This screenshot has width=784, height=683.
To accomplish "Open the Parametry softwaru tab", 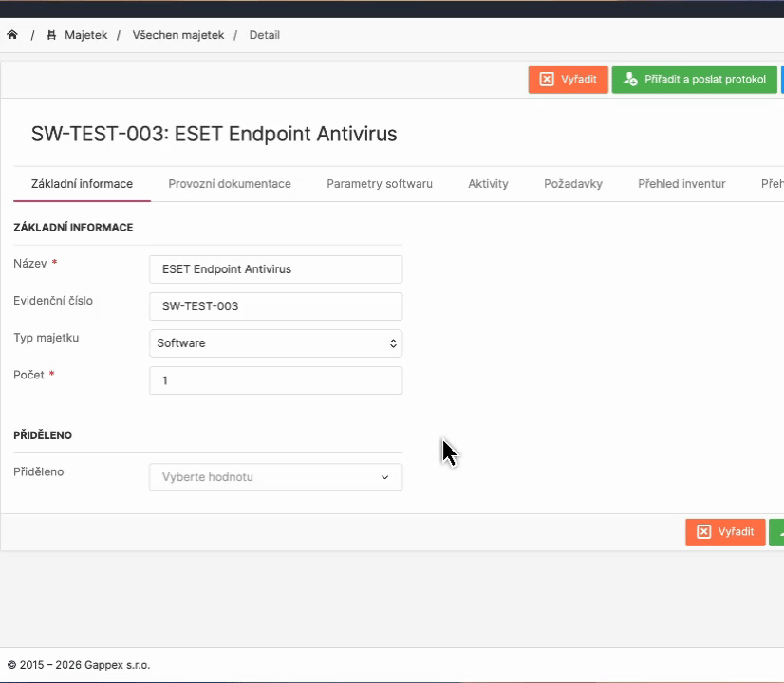I will [380, 184].
